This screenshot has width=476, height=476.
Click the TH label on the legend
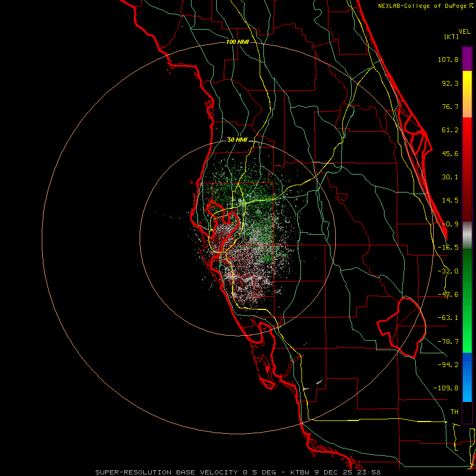454,411
